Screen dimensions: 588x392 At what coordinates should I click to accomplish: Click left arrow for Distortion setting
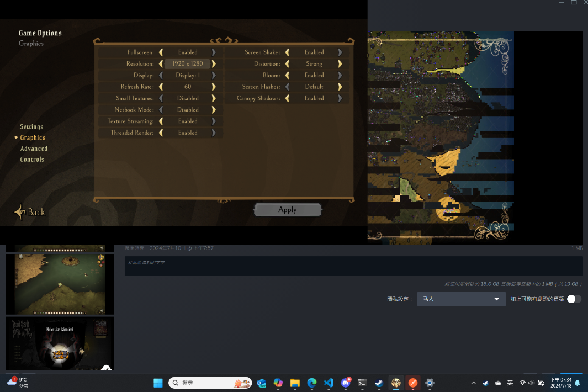287,64
